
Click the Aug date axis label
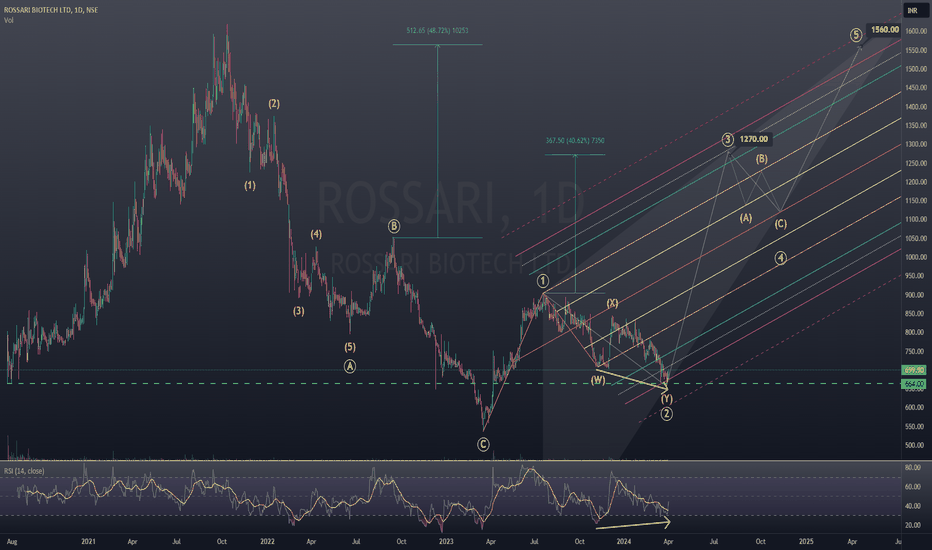tap(12, 542)
